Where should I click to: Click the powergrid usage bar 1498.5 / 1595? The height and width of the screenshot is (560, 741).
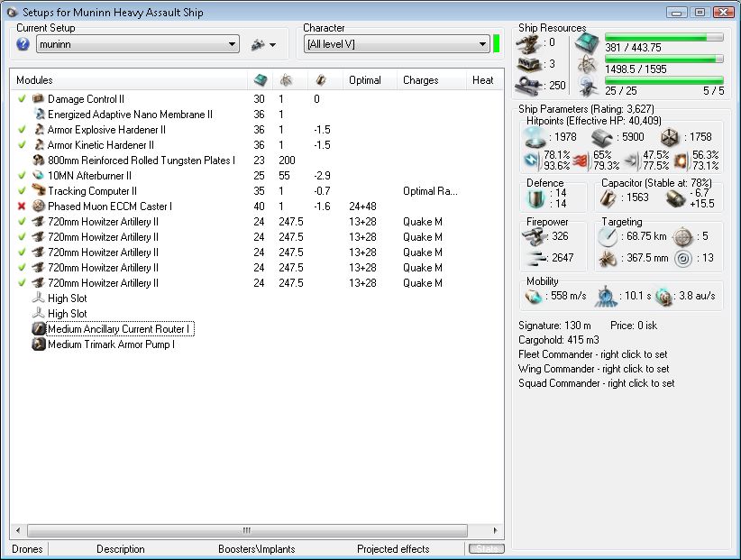click(664, 59)
